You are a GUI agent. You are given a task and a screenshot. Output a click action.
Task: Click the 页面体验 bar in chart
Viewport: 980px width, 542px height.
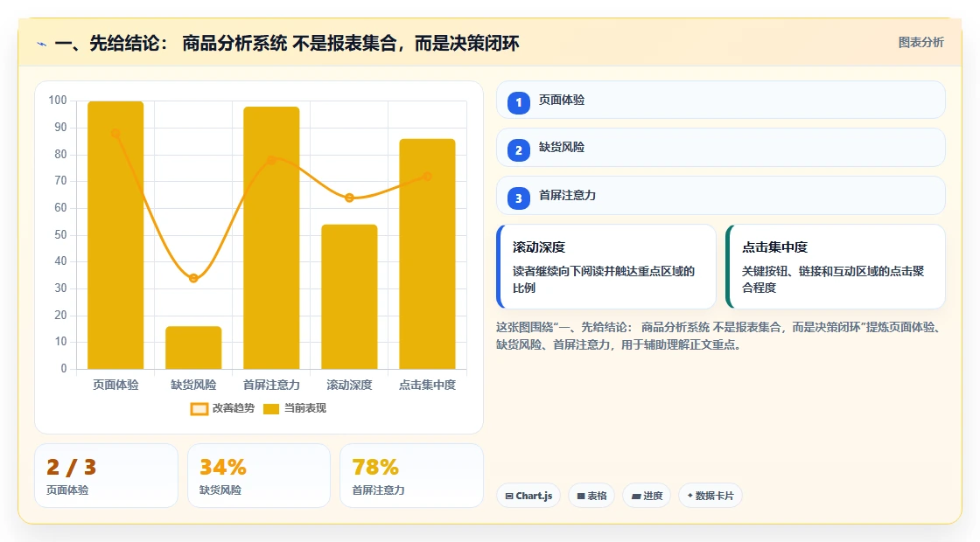[115, 235]
